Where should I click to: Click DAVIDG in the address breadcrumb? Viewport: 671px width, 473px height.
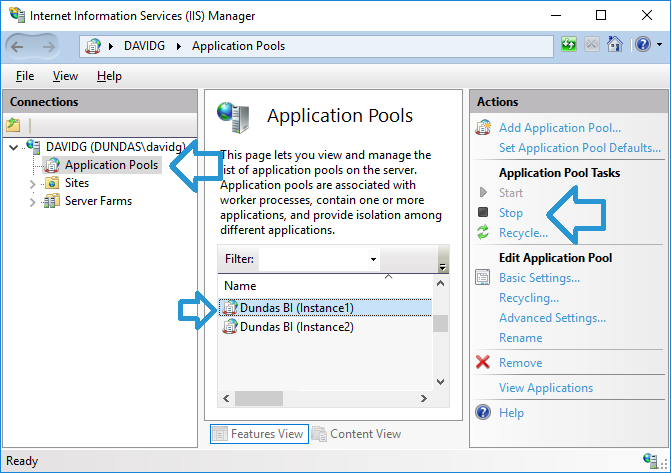(x=144, y=46)
